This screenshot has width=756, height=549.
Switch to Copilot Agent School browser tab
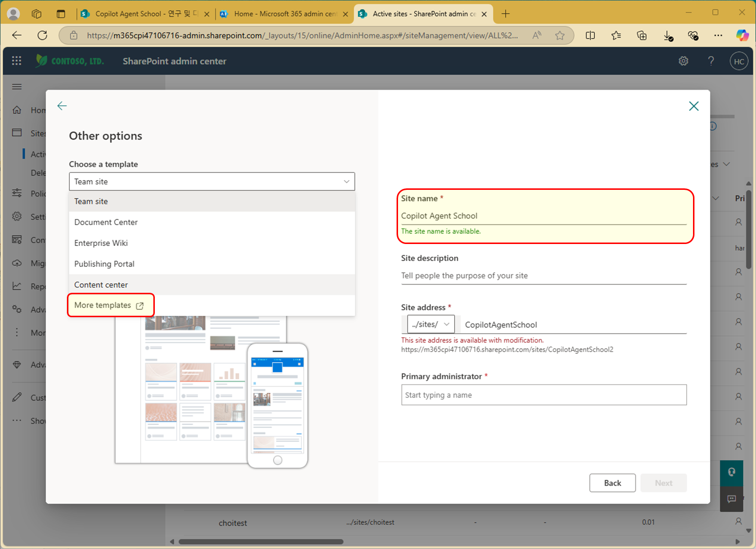tap(145, 14)
